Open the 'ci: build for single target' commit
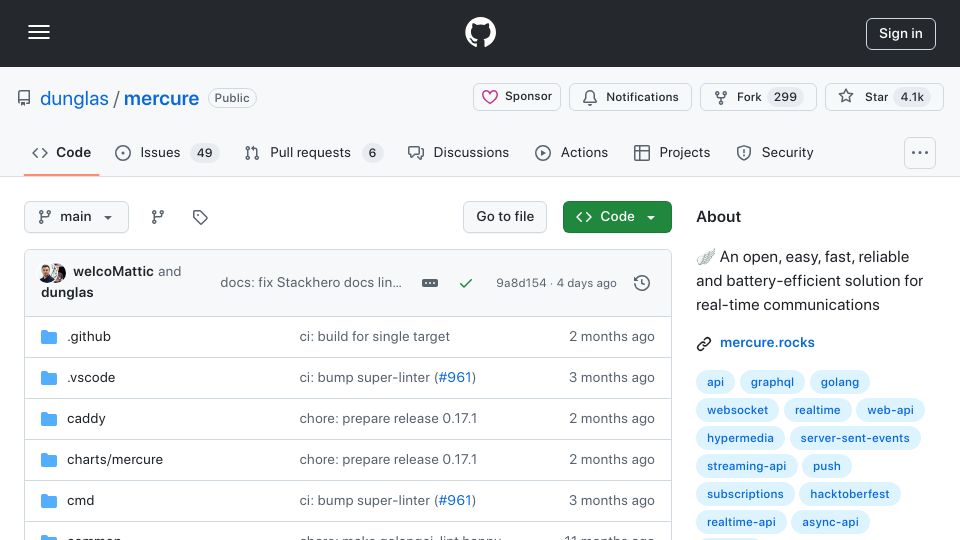The image size is (960, 540). 374,337
